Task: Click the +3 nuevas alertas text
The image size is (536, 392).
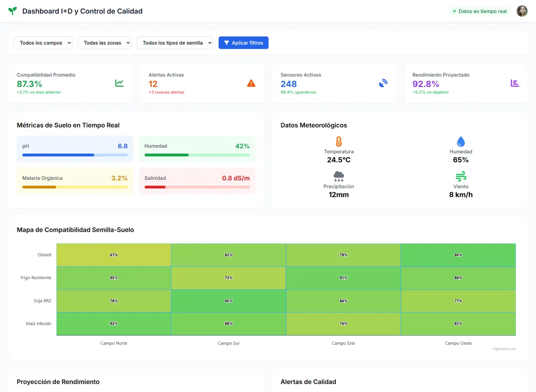Action: tap(166, 92)
